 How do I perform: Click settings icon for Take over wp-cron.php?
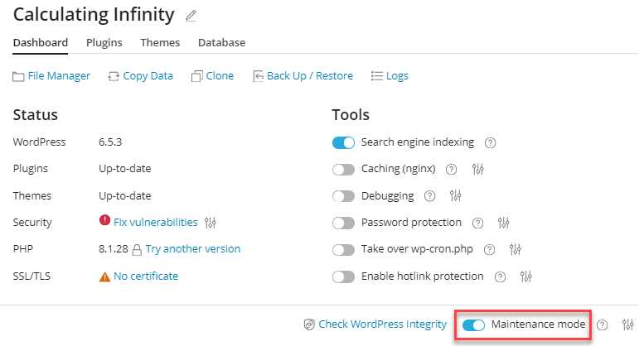(516, 249)
